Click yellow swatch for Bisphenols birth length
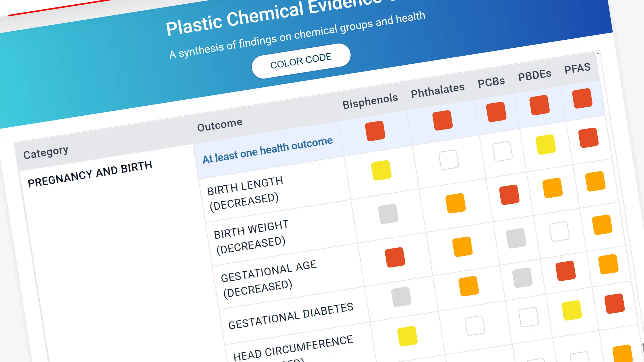The height and width of the screenshot is (362, 644). (x=381, y=170)
